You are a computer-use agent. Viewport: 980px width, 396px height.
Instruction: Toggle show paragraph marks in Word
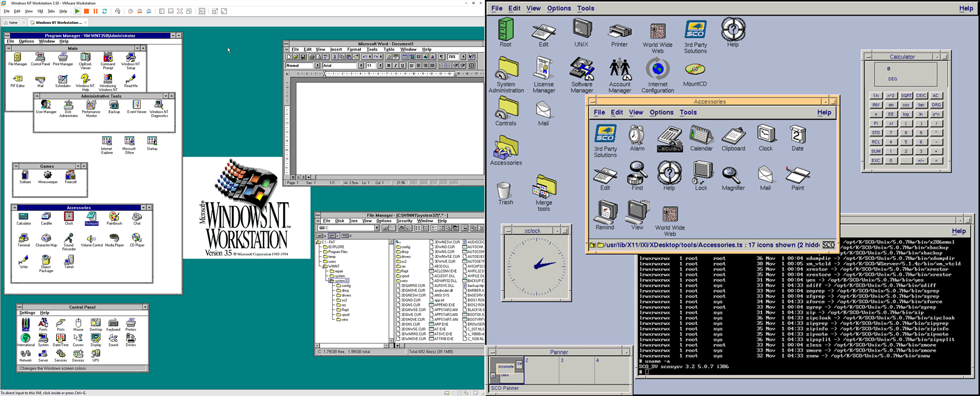(441, 57)
